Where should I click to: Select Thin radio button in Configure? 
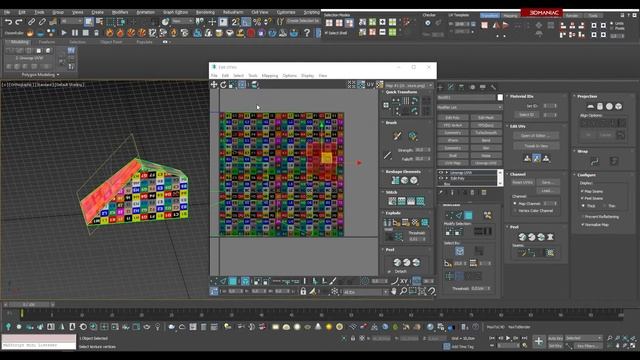(x=604, y=206)
